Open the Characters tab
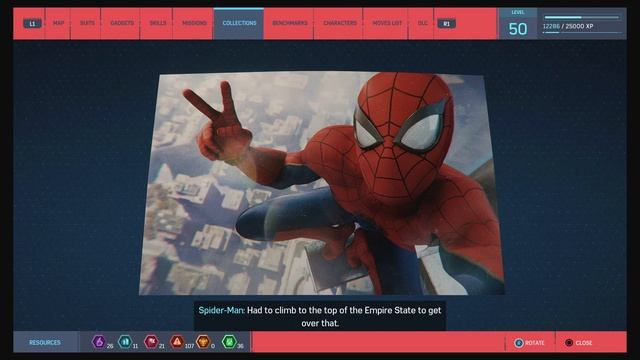This screenshot has width=640, height=360. pos(340,23)
